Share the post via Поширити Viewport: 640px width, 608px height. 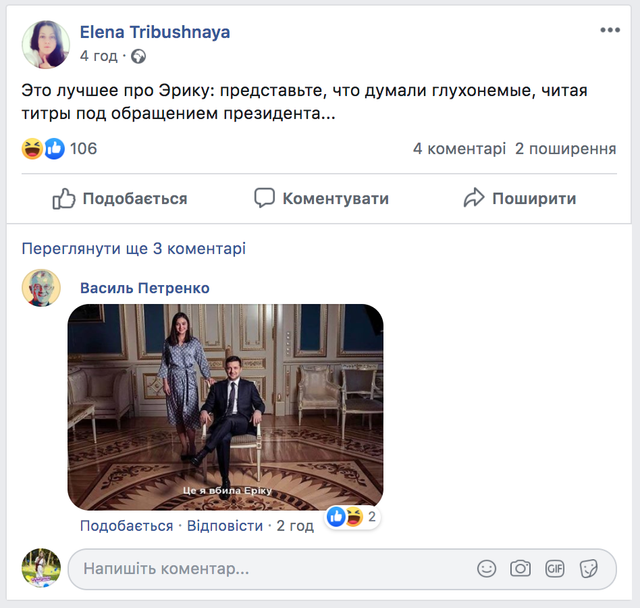coord(519,198)
